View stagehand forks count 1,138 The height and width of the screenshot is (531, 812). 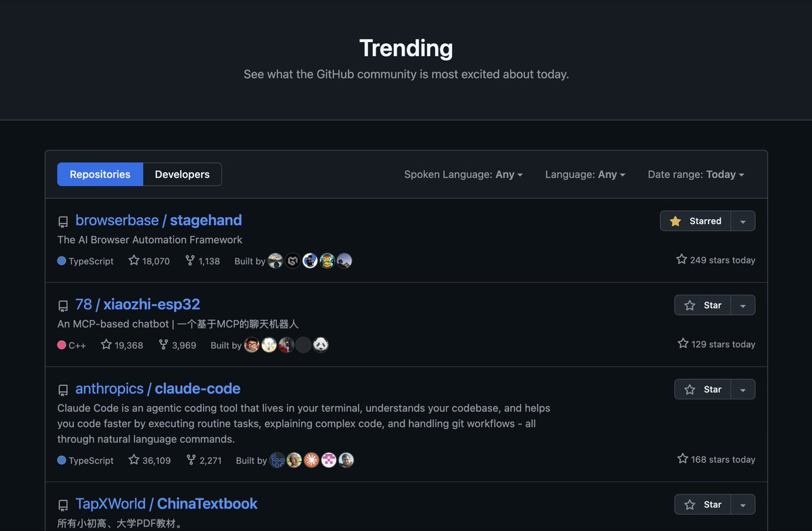pyautogui.click(x=202, y=260)
